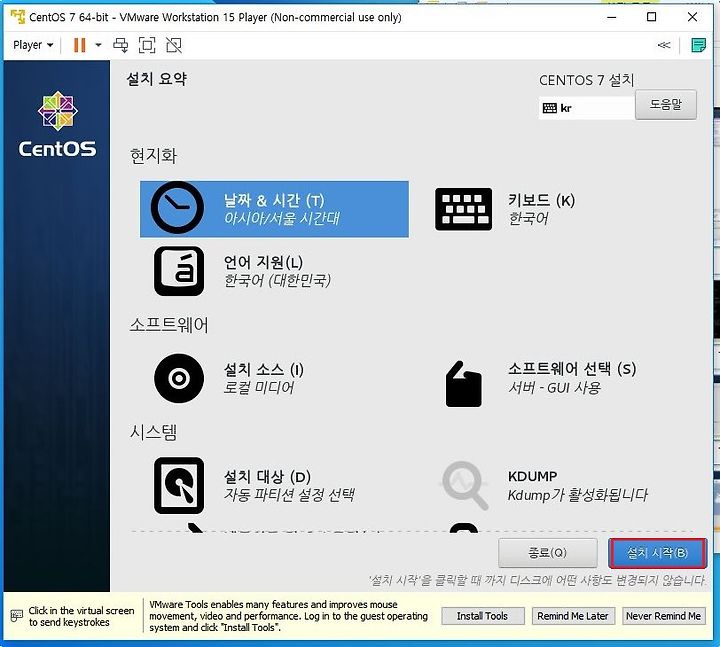Close the VMware Player window

click(692, 17)
